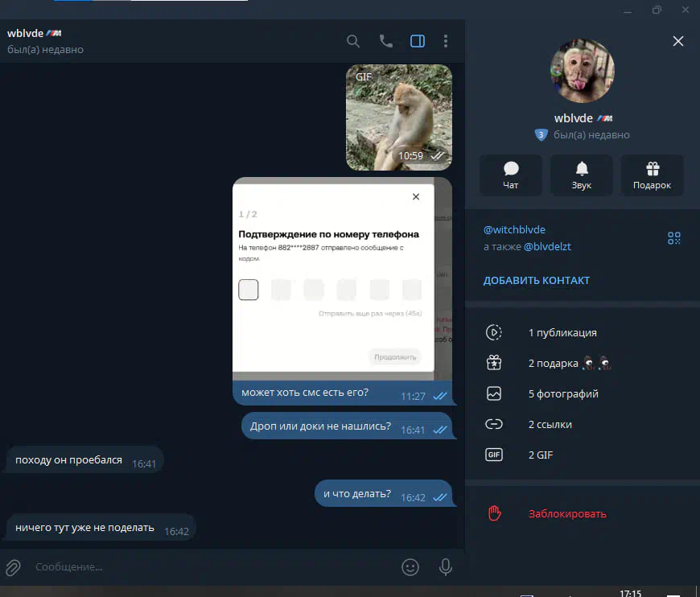This screenshot has width=700, height=597.
Task: Minimize the Telegram window
Action: (628, 10)
